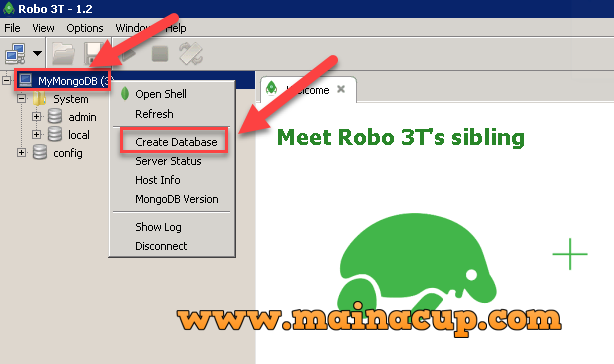The image size is (614, 364).
Task: Open the connect button dropdown arrow
Action: tap(37, 53)
